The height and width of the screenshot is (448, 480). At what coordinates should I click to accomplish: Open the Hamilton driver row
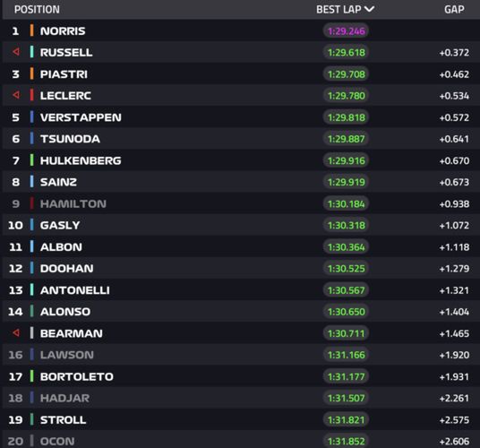click(x=241, y=203)
